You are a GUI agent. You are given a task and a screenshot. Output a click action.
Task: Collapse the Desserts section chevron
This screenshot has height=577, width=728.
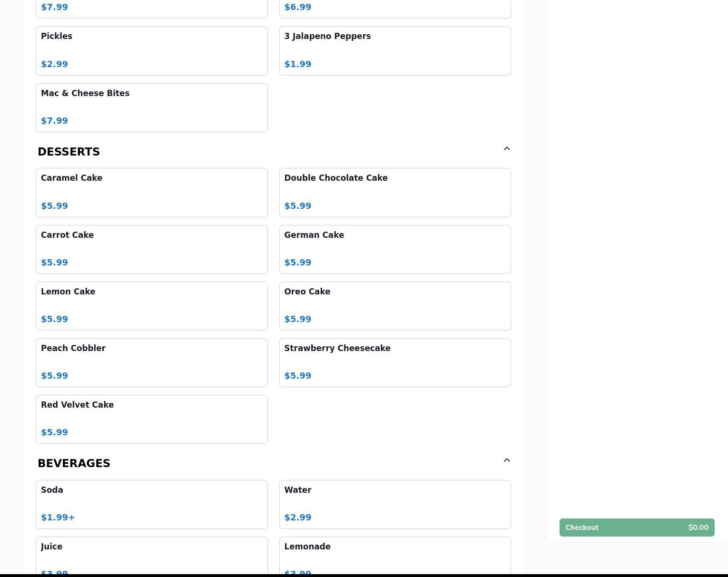click(507, 149)
